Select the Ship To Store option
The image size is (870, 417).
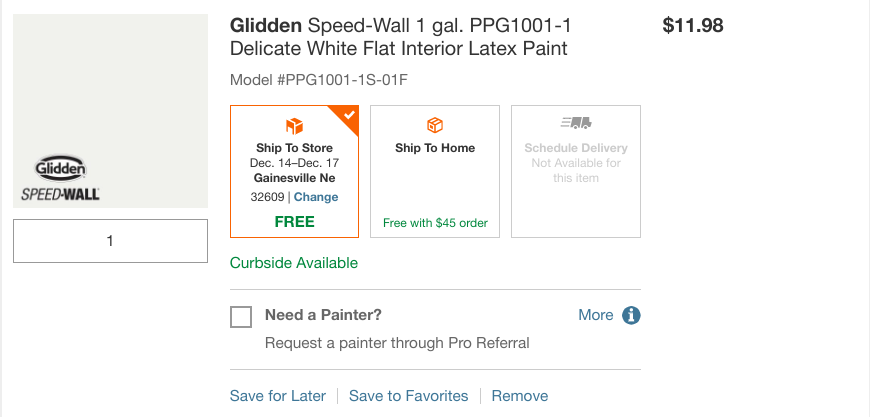pos(294,171)
